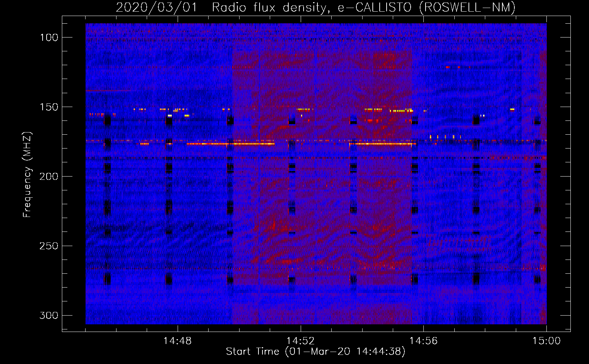The width and height of the screenshot is (589, 364).
Task: Click the '14:56' time tick label
Action: (423, 341)
